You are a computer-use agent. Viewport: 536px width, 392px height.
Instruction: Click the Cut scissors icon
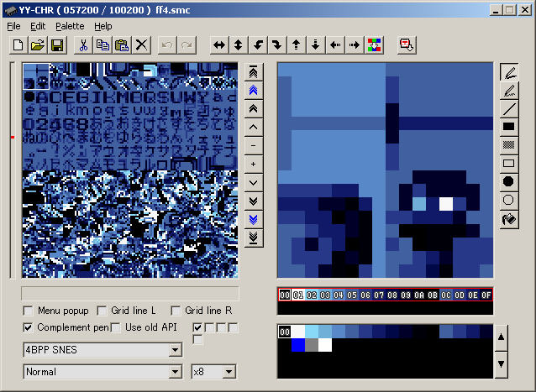[83, 45]
